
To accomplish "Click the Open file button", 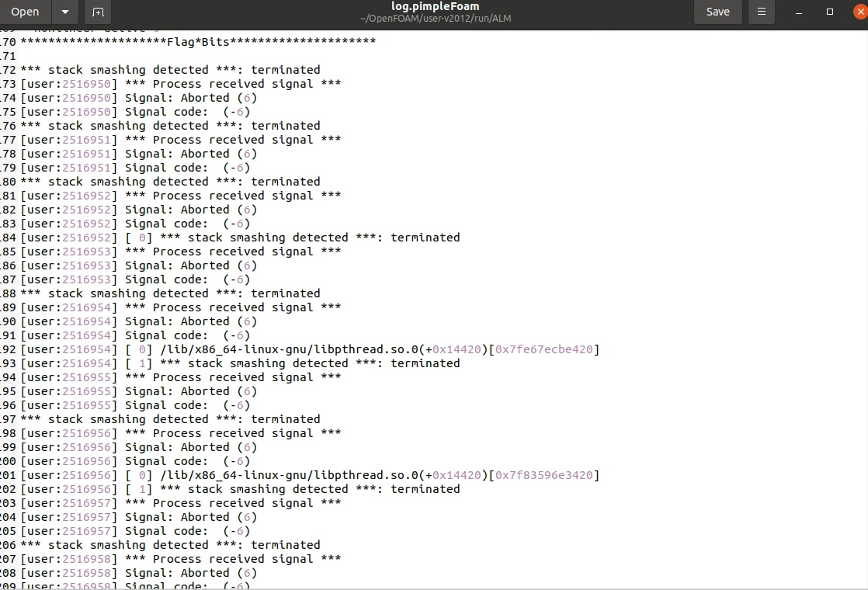I will [x=25, y=12].
